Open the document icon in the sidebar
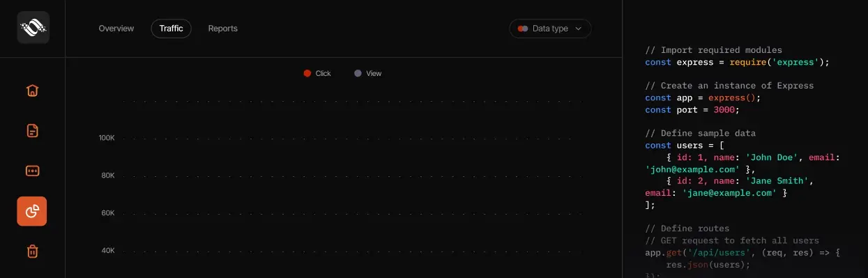Screen dimensions: 868x278 pyautogui.click(x=32, y=130)
